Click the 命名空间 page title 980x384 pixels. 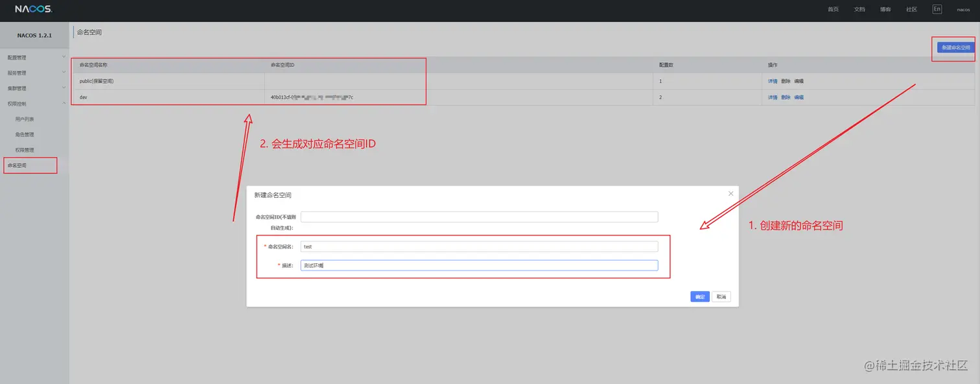click(89, 32)
